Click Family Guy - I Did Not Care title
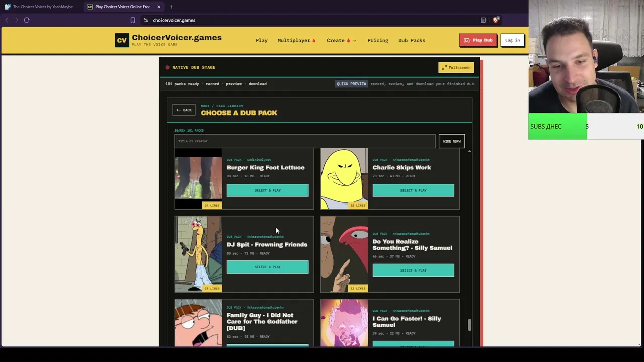 262,322
